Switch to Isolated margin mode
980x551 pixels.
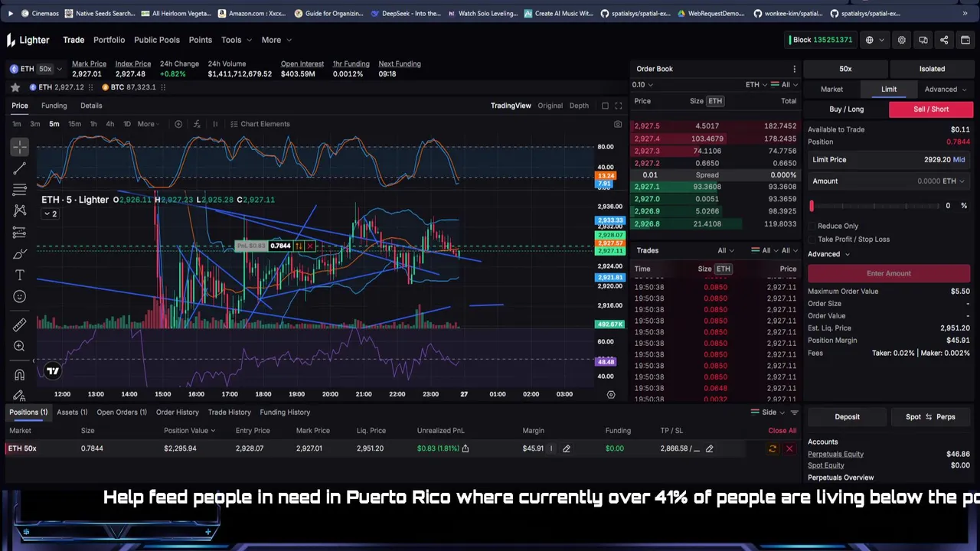coord(932,69)
